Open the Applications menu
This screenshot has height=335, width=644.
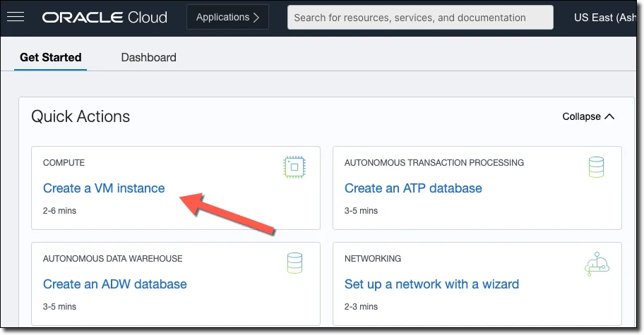[227, 17]
